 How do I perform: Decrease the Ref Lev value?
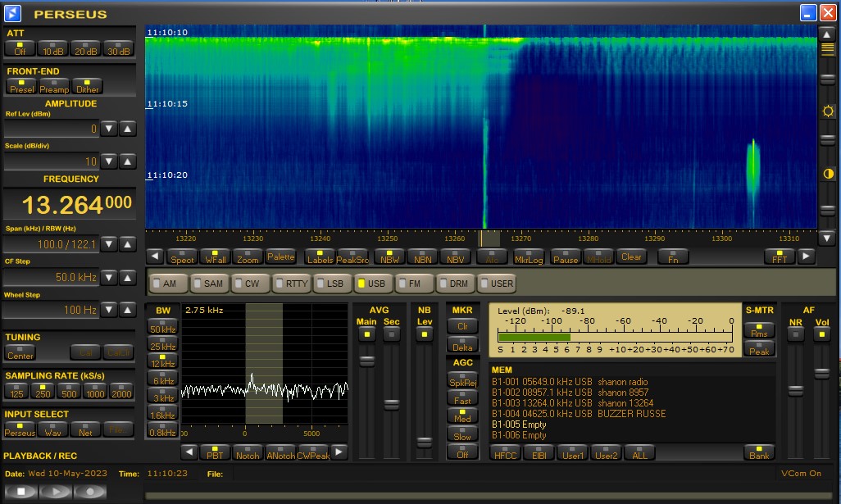click(109, 129)
